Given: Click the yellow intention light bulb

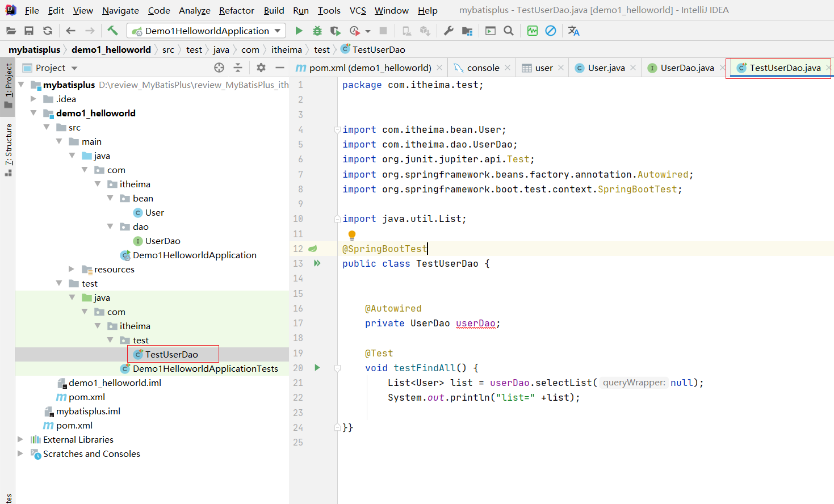Looking at the screenshot, I should click(x=352, y=235).
